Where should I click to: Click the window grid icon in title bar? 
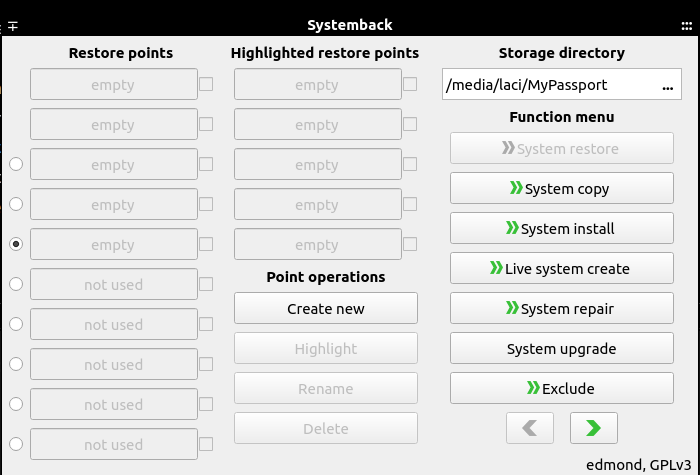(687, 26)
